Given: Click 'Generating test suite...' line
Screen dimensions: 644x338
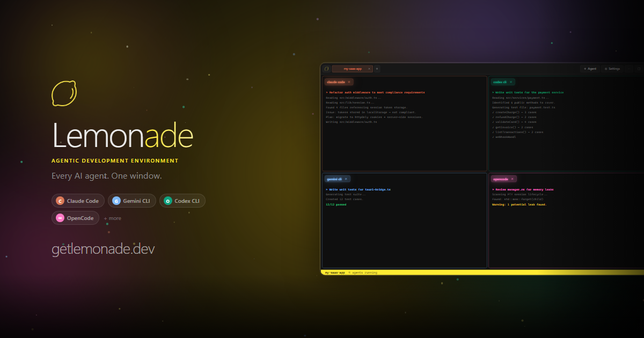Looking at the screenshot, I should [x=345, y=194].
